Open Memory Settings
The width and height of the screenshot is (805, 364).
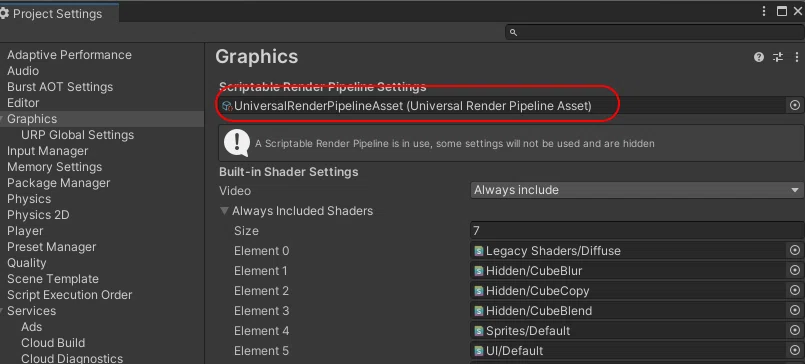[x=54, y=167]
